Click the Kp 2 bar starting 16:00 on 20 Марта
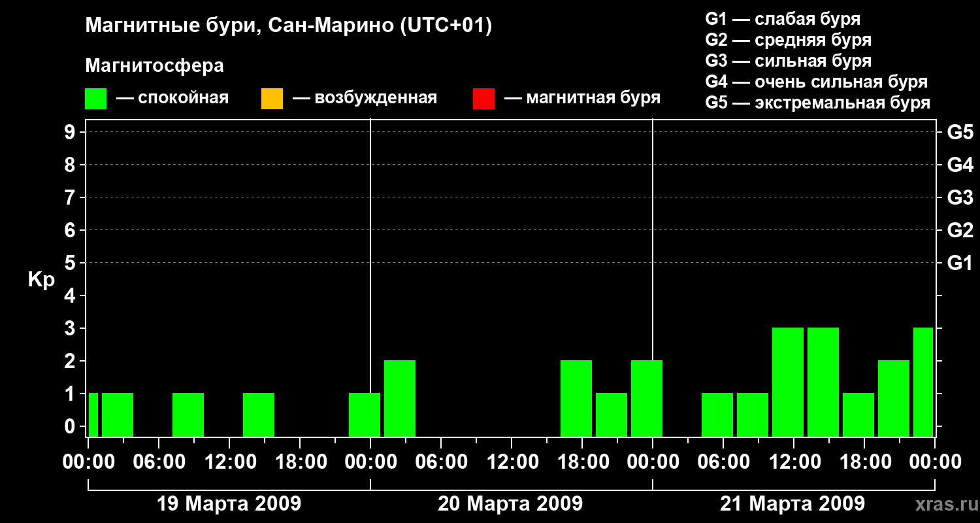The width and height of the screenshot is (980, 523). (x=576, y=398)
